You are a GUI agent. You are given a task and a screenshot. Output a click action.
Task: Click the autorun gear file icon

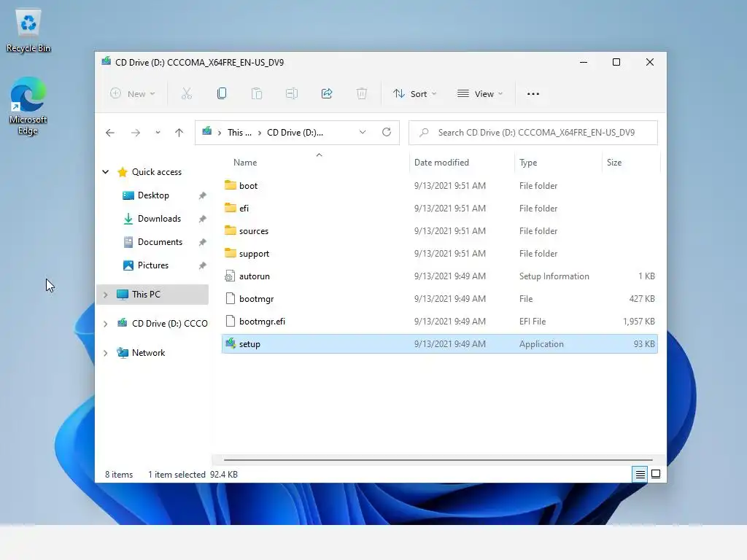[x=231, y=276]
